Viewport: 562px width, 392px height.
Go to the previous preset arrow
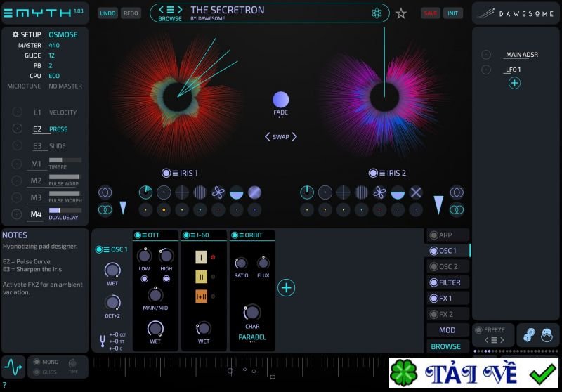(162, 10)
